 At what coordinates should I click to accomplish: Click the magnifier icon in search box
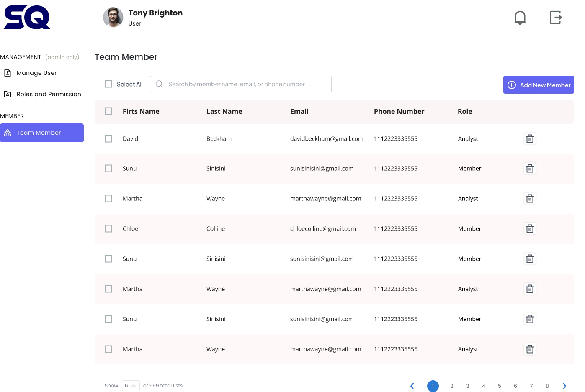point(159,84)
